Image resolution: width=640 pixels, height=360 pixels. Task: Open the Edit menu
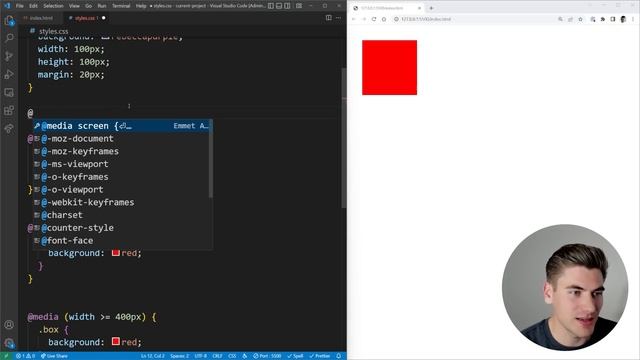click(33, 6)
